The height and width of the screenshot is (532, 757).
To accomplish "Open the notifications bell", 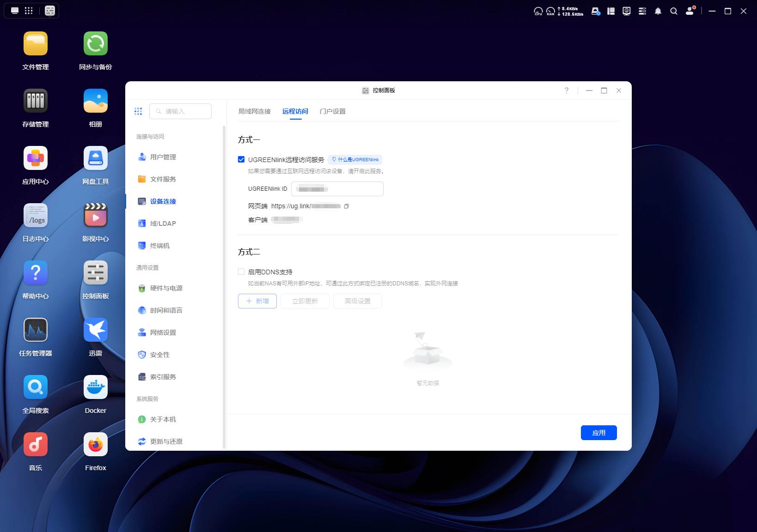I will coord(658,11).
